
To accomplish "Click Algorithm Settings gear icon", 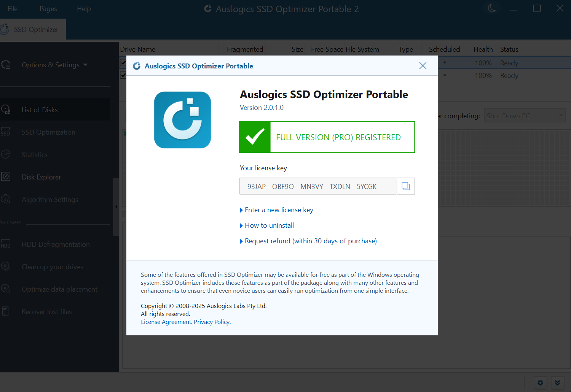I will pyautogui.click(x=6, y=199).
